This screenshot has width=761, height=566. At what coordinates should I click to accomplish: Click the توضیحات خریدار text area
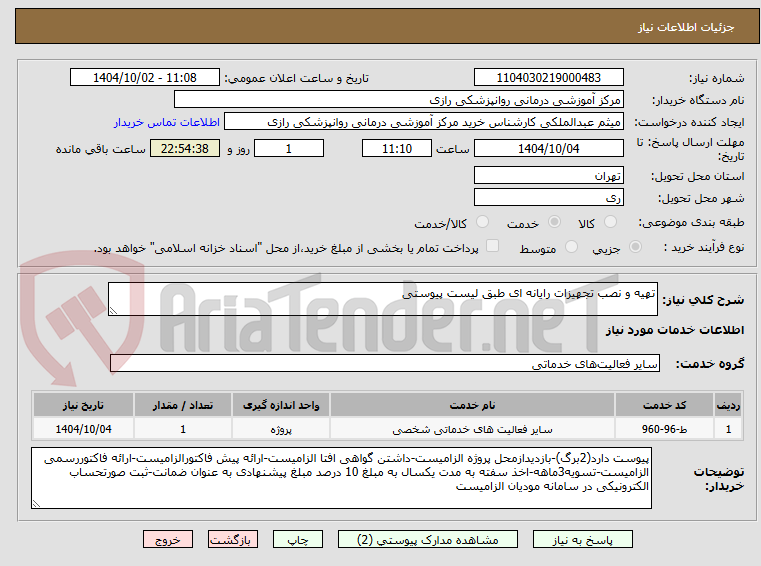[x=341, y=478]
